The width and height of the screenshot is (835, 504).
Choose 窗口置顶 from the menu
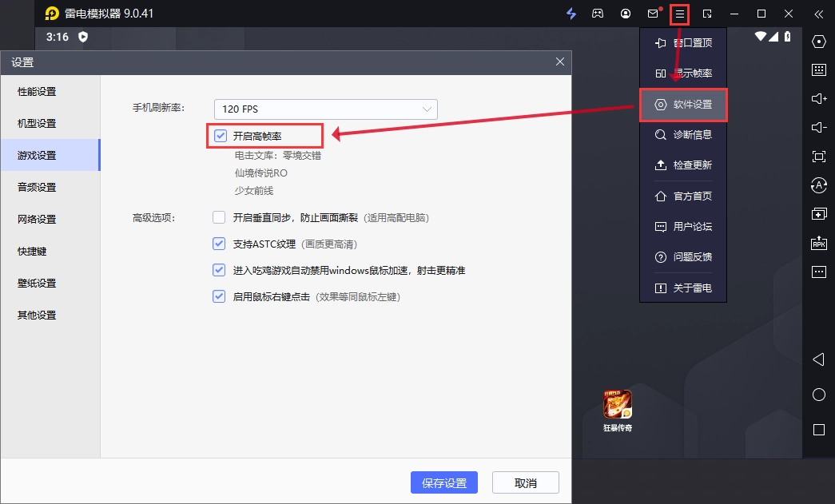tap(683, 42)
